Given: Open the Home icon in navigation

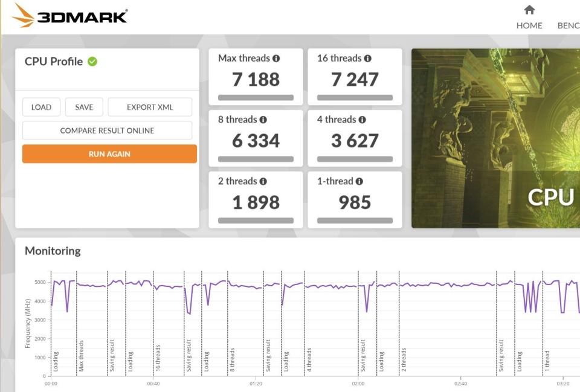Looking at the screenshot, I should (529, 10).
